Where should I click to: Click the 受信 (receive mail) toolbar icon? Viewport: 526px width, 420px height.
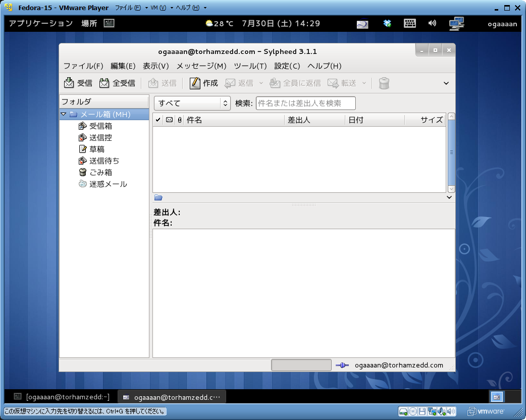(x=69, y=83)
